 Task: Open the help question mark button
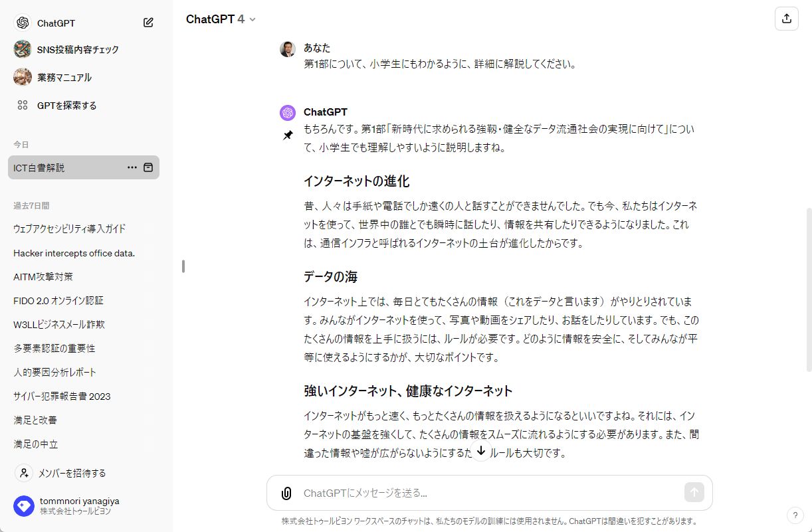(795, 515)
